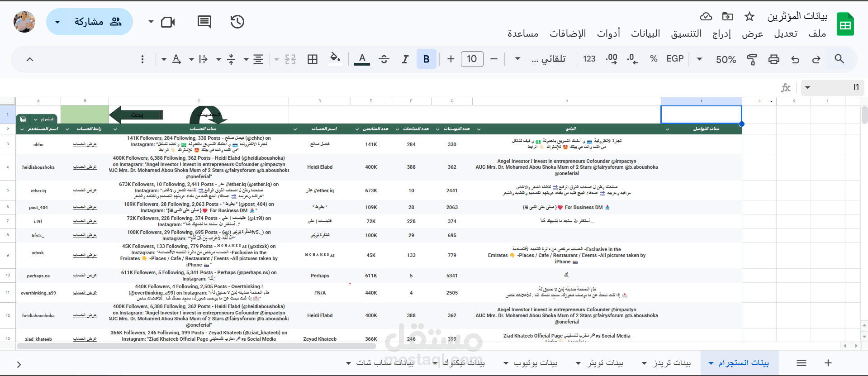Screen dimensions: 868x376
Task: Toggle strikethrough formatting
Action: (x=384, y=59)
